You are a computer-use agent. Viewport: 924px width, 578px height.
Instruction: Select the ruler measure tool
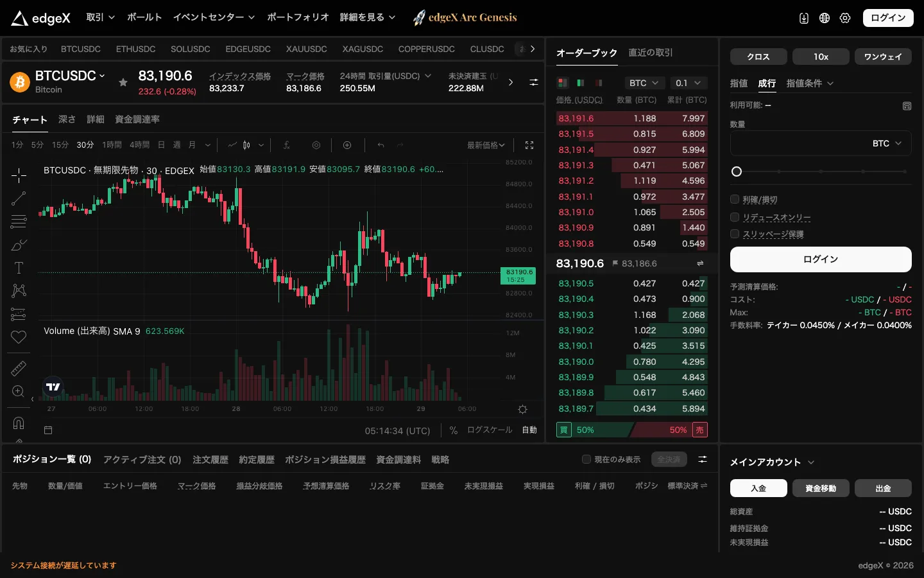(19, 368)
